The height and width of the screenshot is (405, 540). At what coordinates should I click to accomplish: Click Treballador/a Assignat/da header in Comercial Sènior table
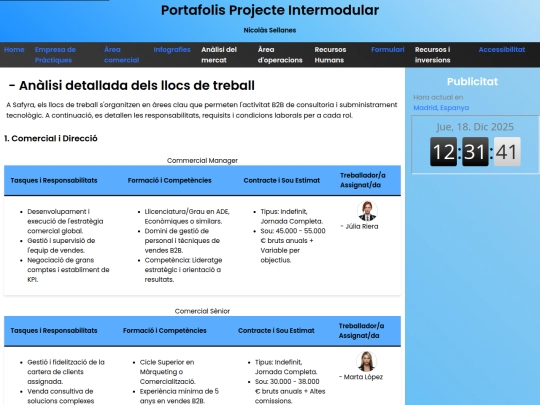click(361, 331)
